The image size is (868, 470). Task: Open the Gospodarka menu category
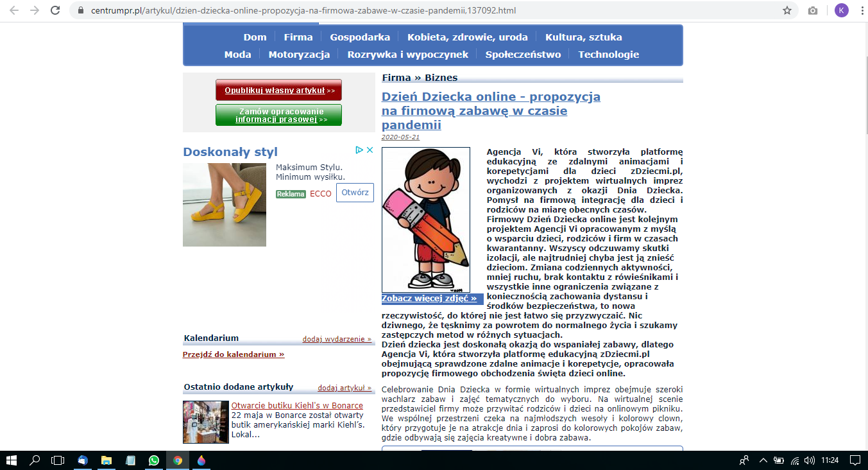tap(360, 37)
